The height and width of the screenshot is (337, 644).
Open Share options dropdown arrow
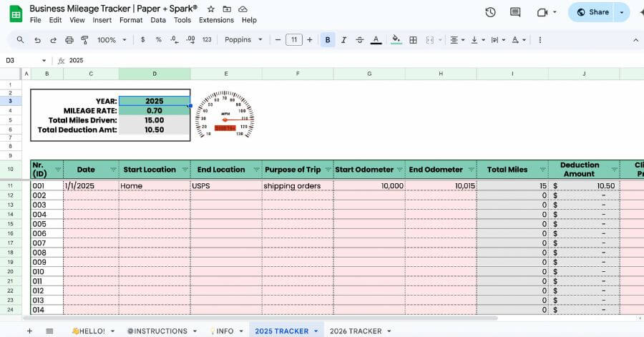[622, 12]
